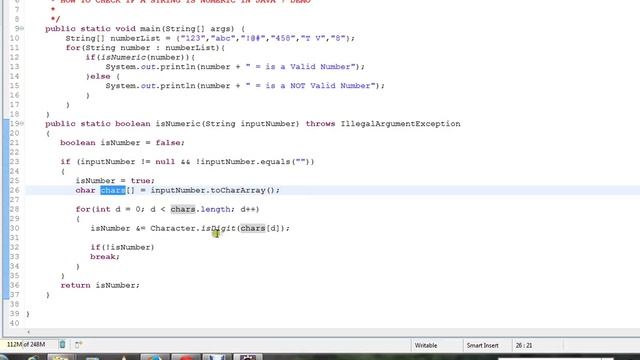Viewport: 640px width, 360px height.
Task: Click the 26 : 21 cursor position indicator
Action: [x=524, y=345]
